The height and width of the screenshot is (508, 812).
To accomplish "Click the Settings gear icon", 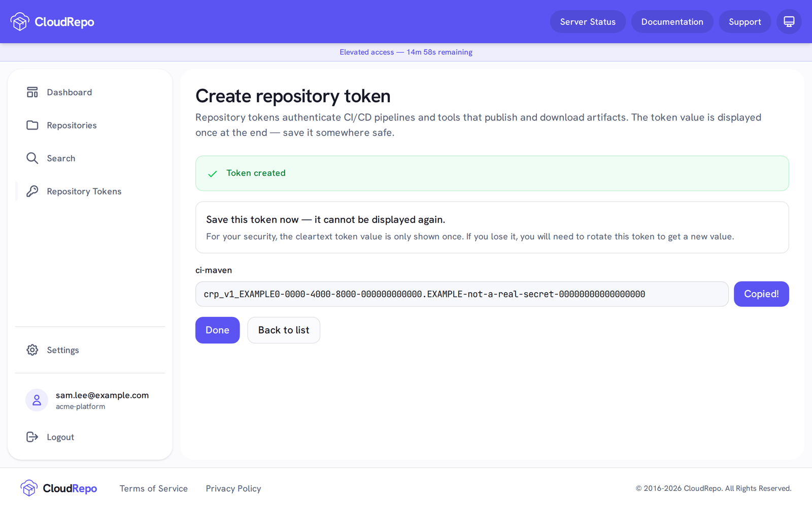I will (32, 350).
